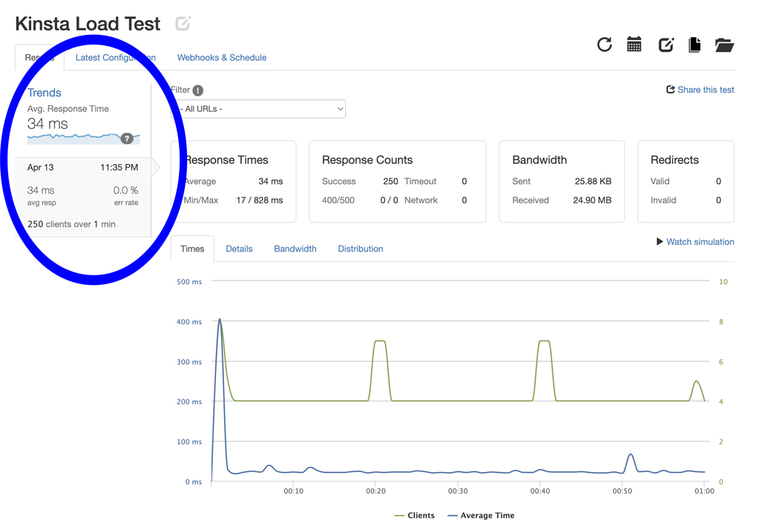The image size is (760, 532).
Task: Click the Sent bandwidth value 25.88 KB
Action: tap(593, 181)
